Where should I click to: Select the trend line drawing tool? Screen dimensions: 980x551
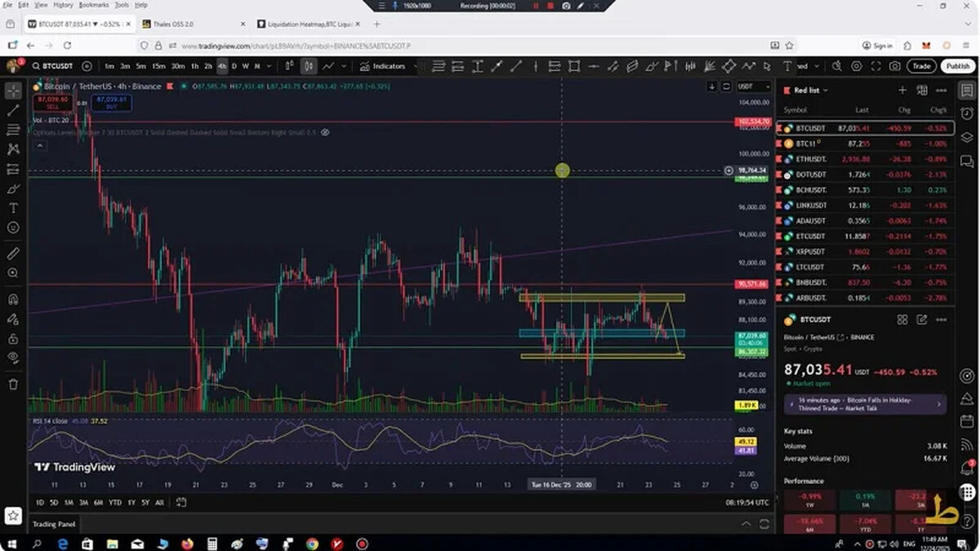coord(13,109)
